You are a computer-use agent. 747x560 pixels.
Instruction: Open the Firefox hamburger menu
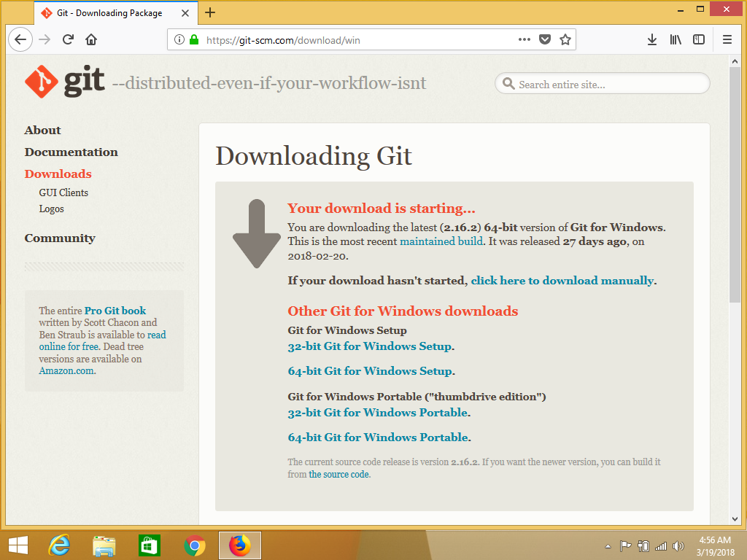tap(727, 39)
